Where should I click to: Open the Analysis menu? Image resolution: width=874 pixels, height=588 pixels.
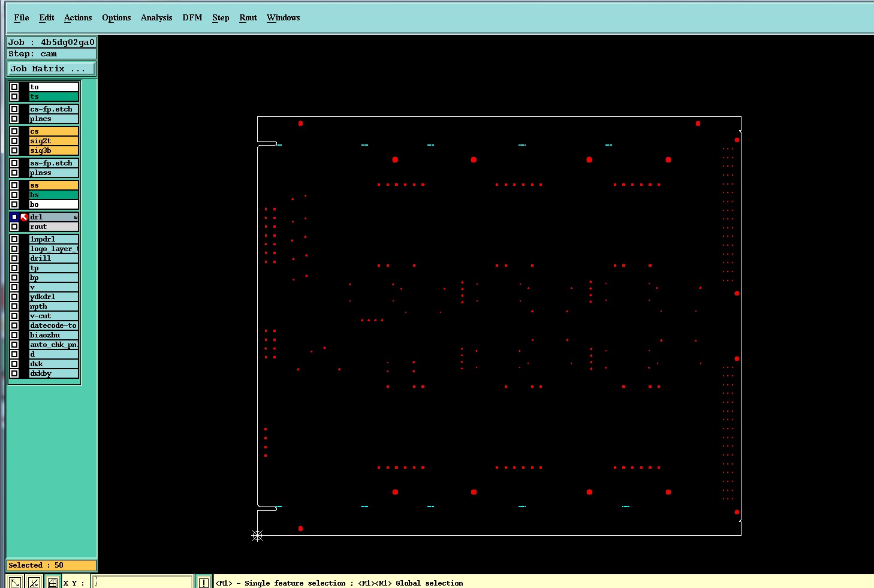[156, 17]
